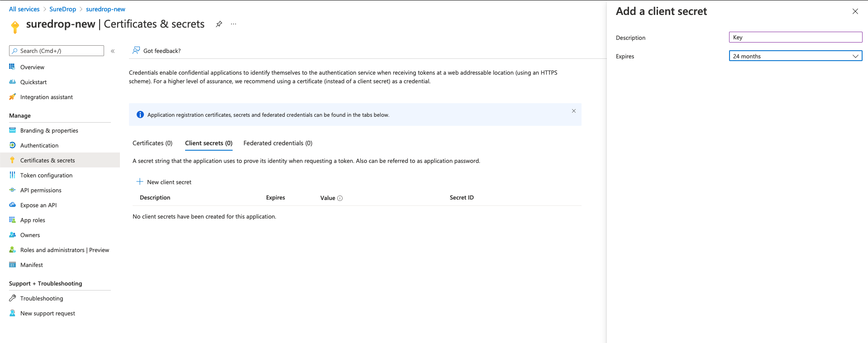Click the Authentication icon in sidebar
Image resolution: width=868 pixels, height=343 pixels.
12,145
